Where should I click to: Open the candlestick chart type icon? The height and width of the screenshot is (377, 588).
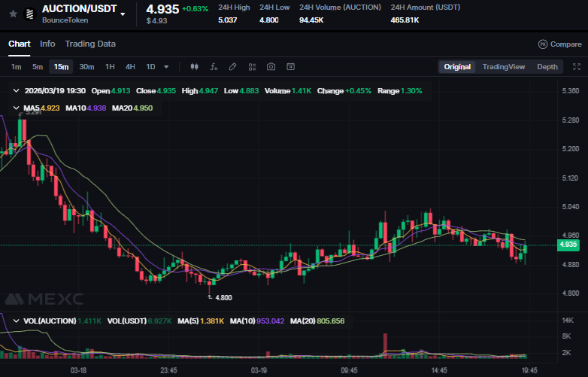(x=194, y=67)
